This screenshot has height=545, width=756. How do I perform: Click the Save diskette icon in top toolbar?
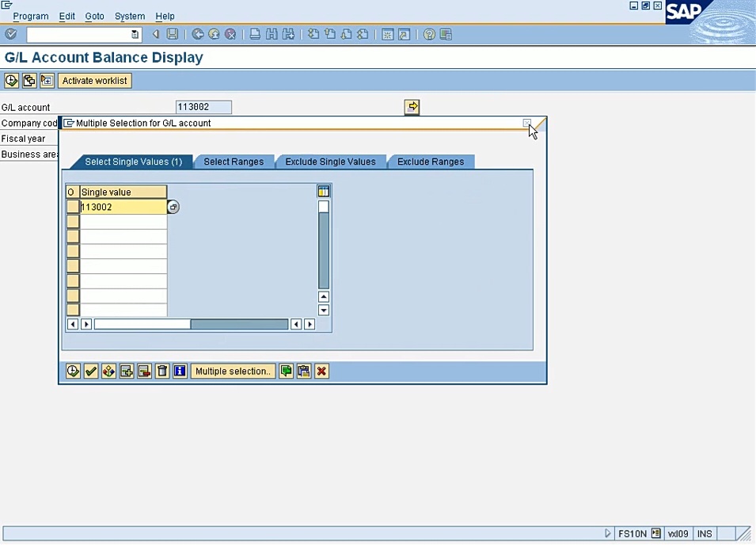click(172, 34)
